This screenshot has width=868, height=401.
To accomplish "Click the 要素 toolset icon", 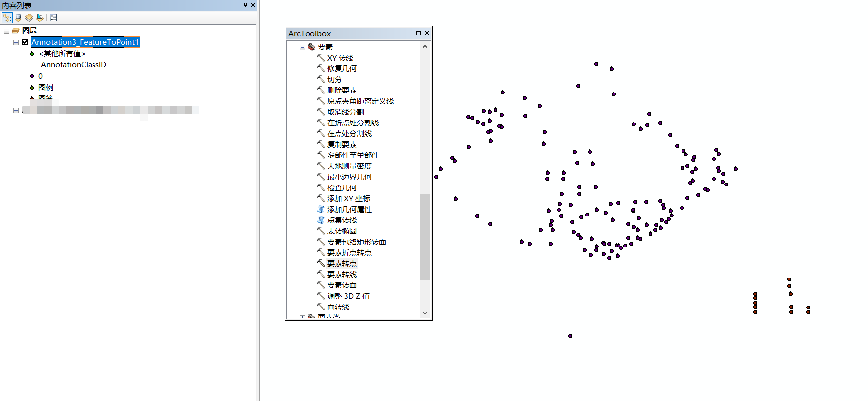I will point(311,47).
